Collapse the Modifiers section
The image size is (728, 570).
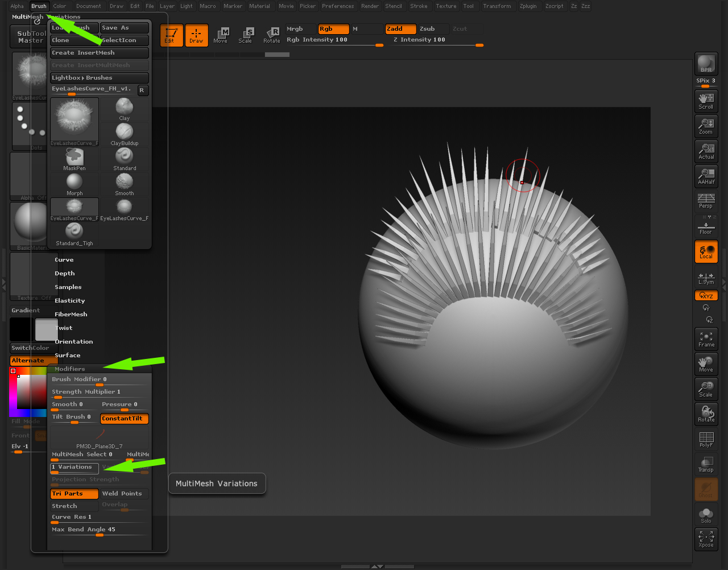(x=70, y=369)
